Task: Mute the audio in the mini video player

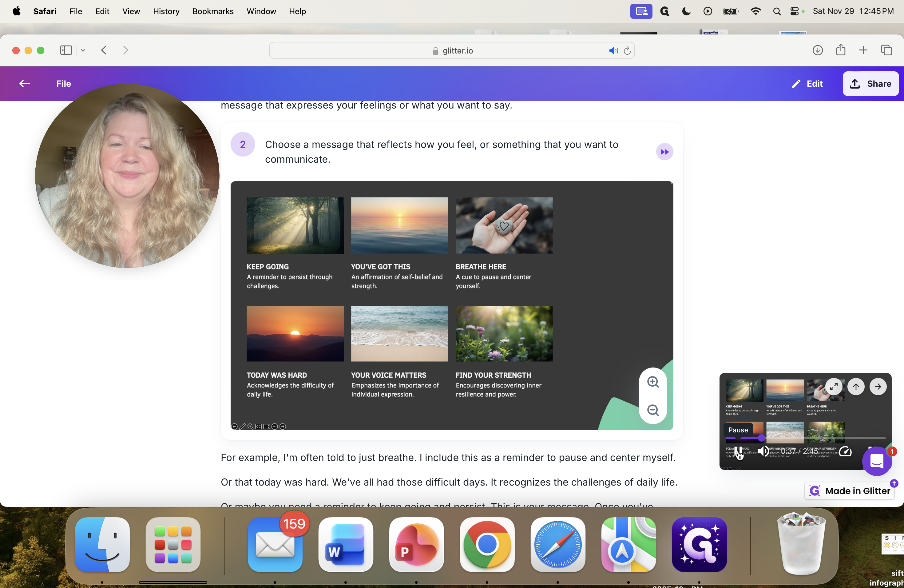Action: coord(763,452)
